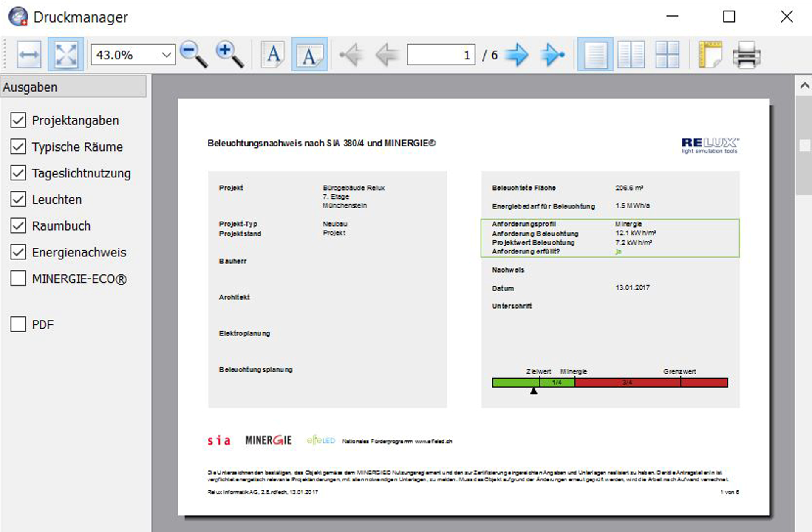The height and width of the screenshot is (532, 812).
Task: Enable the MINERGIE-ECO® checkbox
Action: click(18, 279)
